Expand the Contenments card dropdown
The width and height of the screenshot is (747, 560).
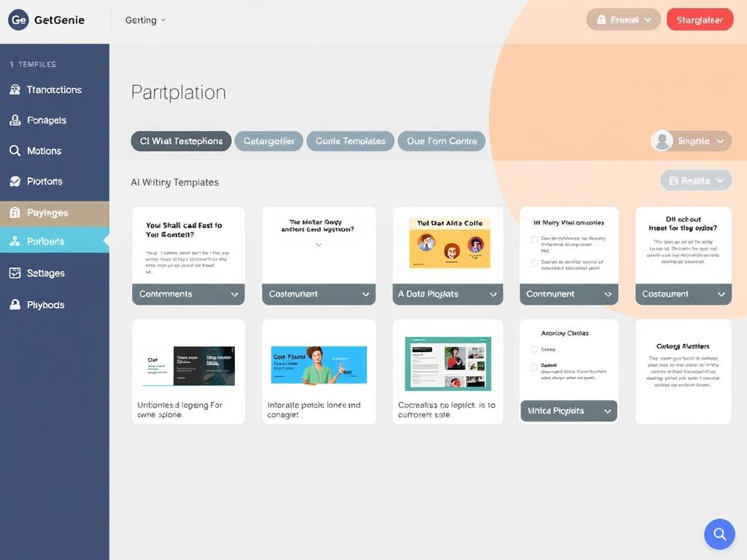pyautogui.click(x=234, y=295)
